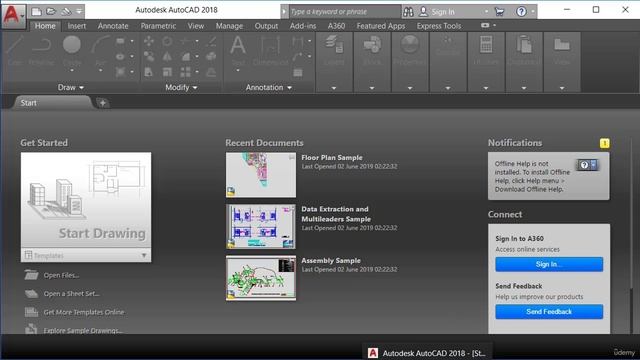
Task: Select the Move tool in Modify panel
Action: tap(149, 41)
